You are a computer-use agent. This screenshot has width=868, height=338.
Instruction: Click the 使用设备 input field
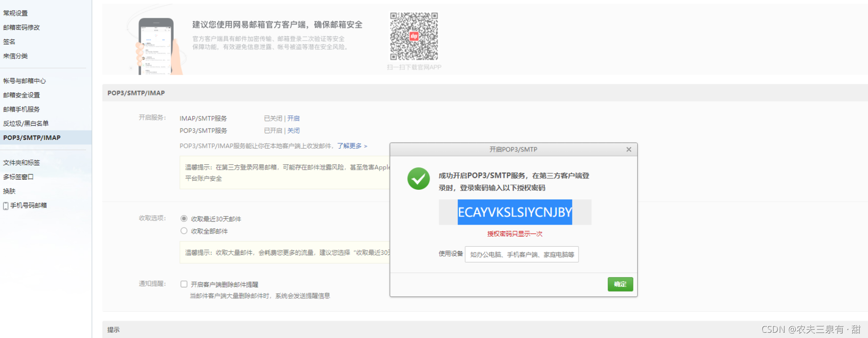[522, 254]
